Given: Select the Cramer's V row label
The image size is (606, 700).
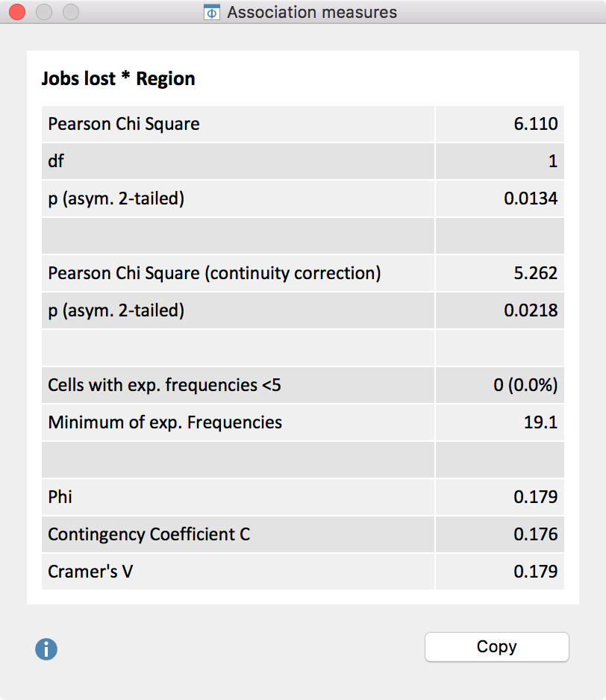Looking at the screenshot, I should pyautogui.click(x=91, y=572).
